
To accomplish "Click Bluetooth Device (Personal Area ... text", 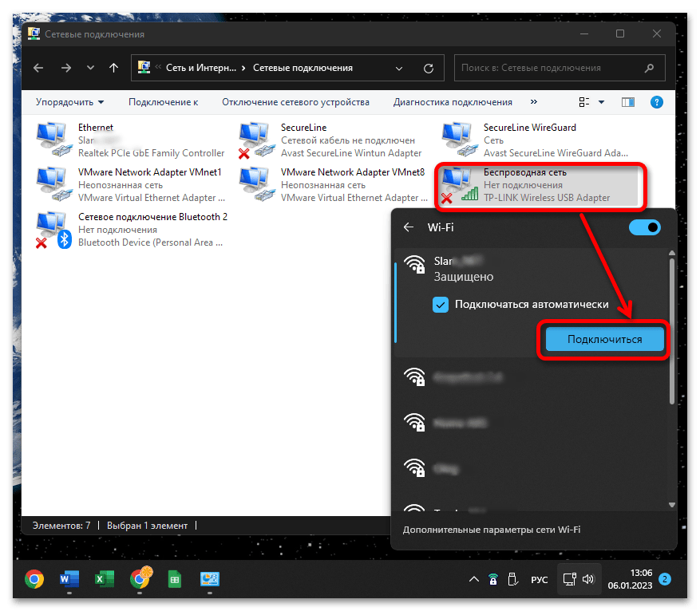I will 150,242.
